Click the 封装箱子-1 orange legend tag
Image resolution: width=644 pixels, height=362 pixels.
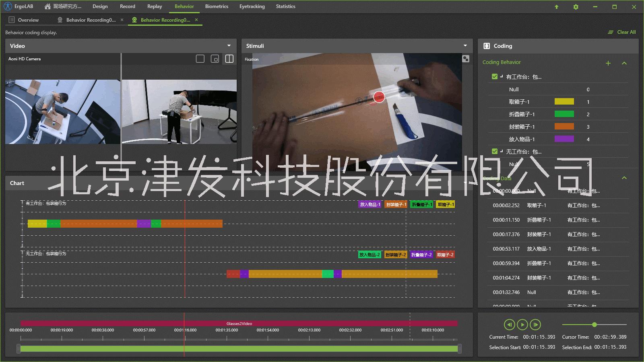click(x=396, y=204)
